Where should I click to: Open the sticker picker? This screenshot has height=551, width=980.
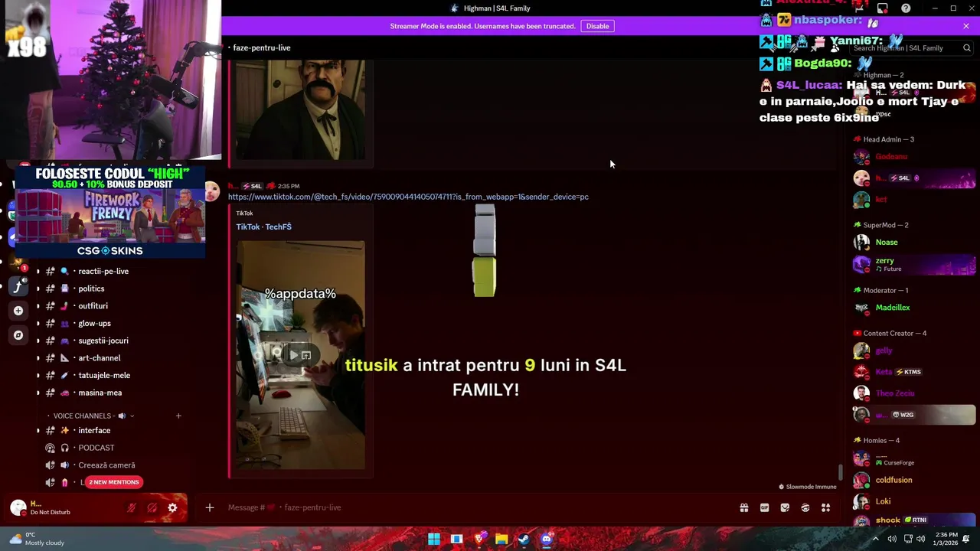tap(785, 507)
